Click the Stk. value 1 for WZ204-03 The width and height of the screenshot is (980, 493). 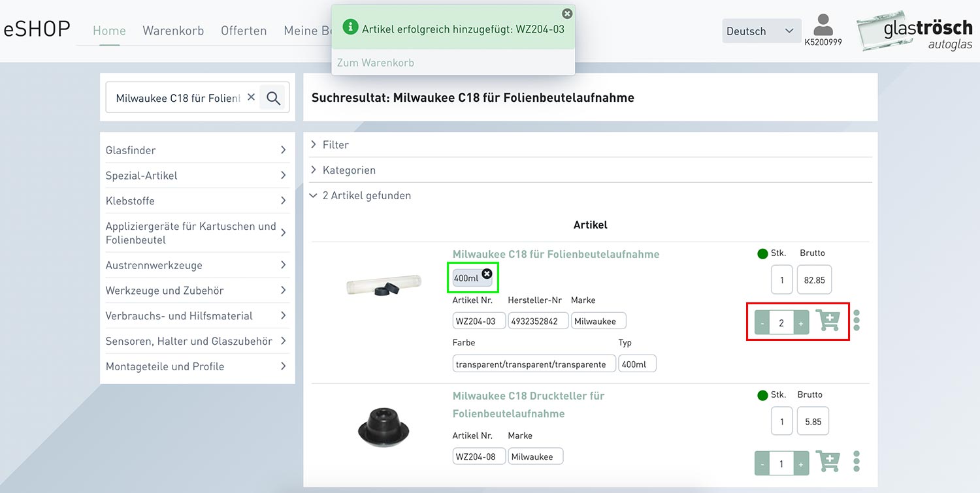782,280
